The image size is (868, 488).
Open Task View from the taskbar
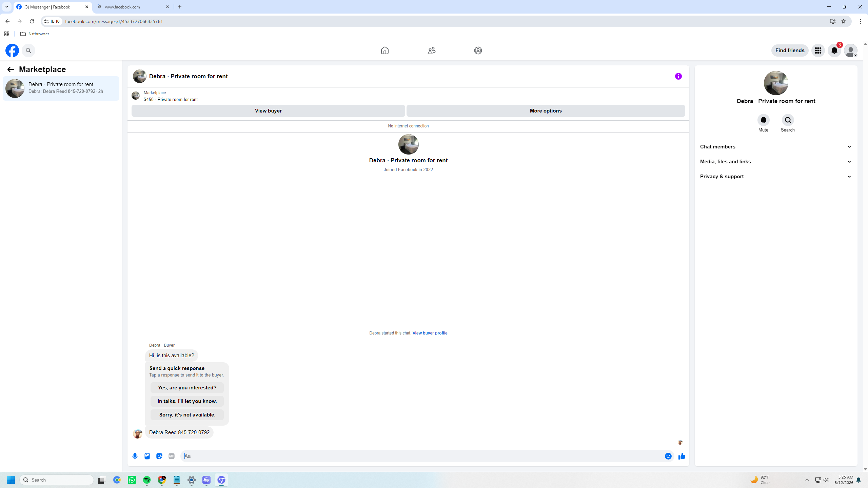pos(101,480)
